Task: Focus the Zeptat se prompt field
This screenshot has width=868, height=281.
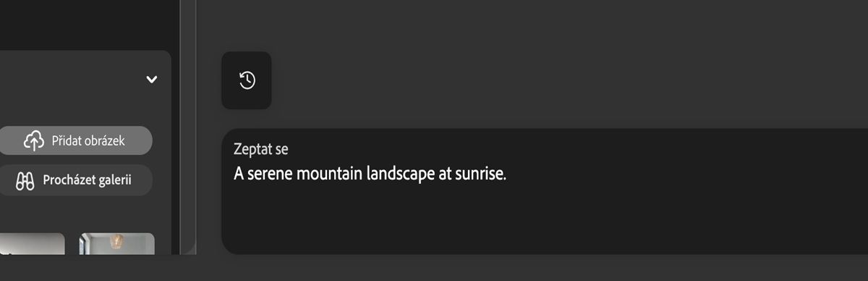Action: tap(545, 191)
